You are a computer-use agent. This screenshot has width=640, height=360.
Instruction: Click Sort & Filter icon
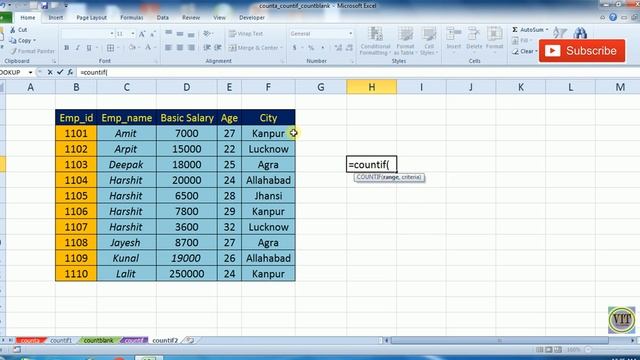pos(560,33)
